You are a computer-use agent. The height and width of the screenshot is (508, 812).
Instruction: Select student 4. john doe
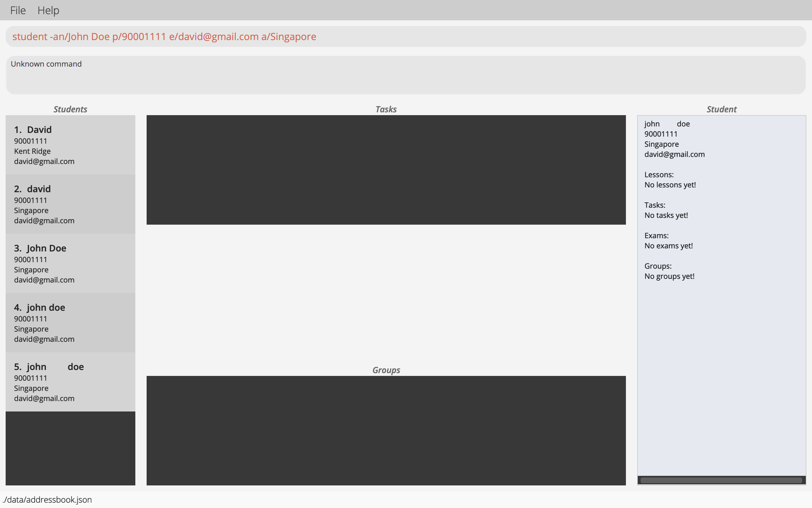[70, 323]
